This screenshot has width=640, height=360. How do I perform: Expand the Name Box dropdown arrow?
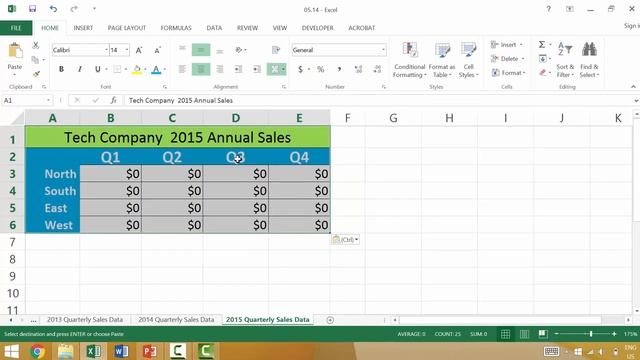48,100
